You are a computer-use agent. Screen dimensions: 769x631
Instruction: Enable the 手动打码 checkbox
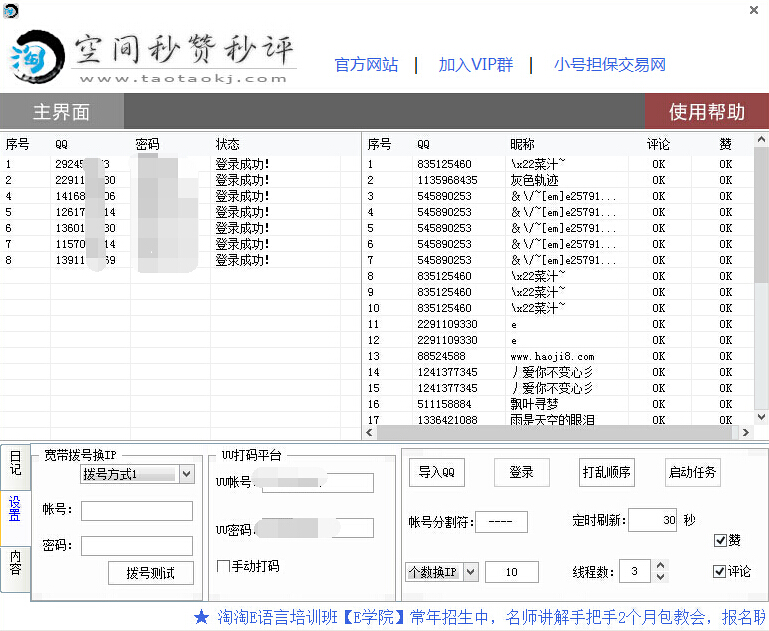click(x=223, y=566)
